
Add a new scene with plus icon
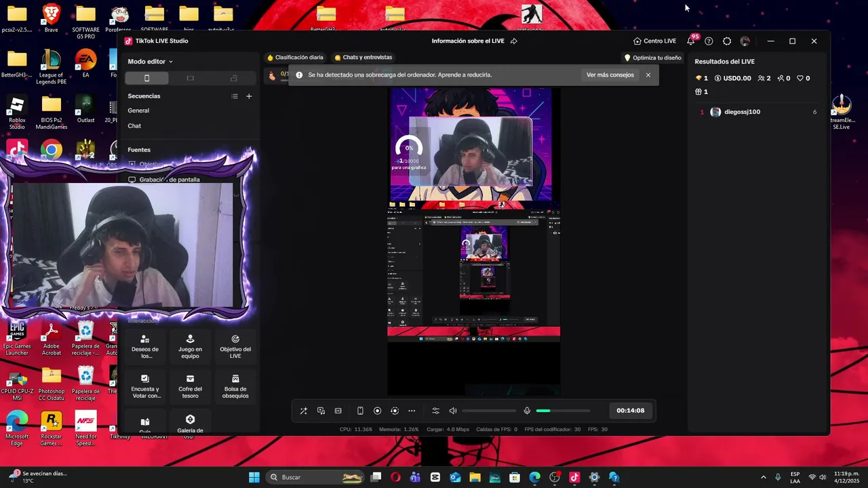click(x=249, y=96)
